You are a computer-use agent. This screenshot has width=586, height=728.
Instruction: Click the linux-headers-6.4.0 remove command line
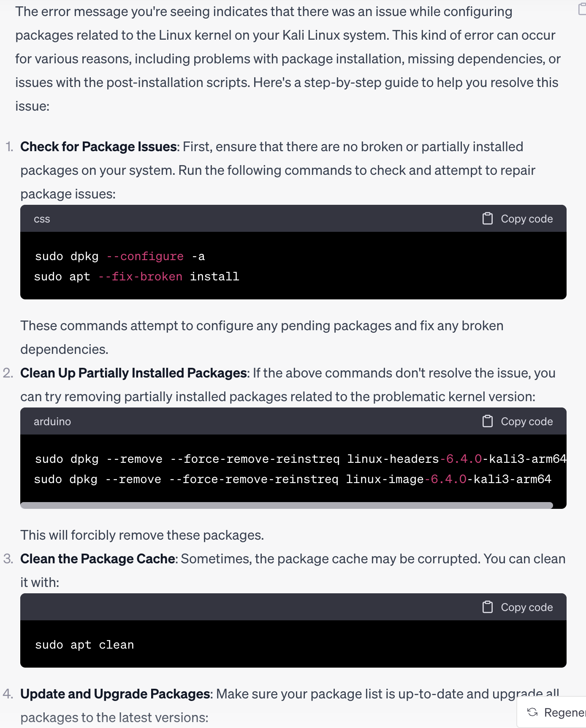click(301, 459)
